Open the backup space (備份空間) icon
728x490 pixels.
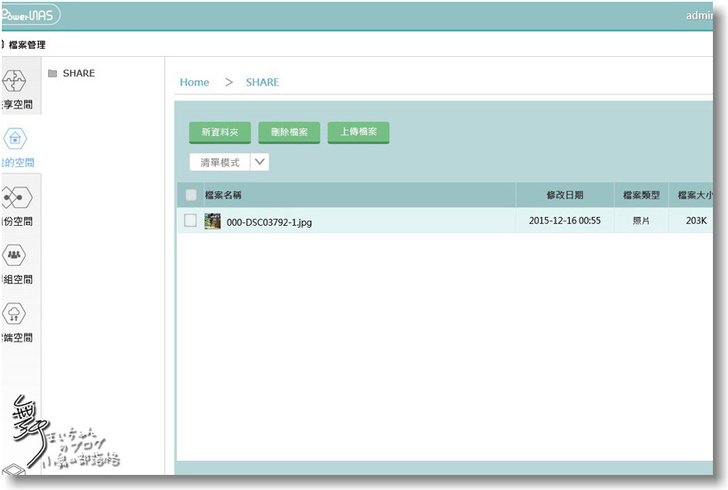click(x=18, y=197)
